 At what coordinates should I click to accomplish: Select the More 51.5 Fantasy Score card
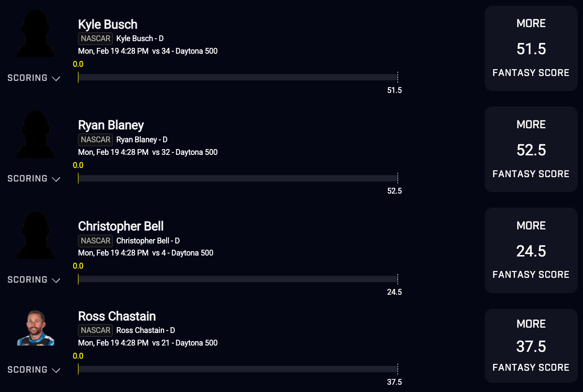pyautogui.click(x=531, y=48)
